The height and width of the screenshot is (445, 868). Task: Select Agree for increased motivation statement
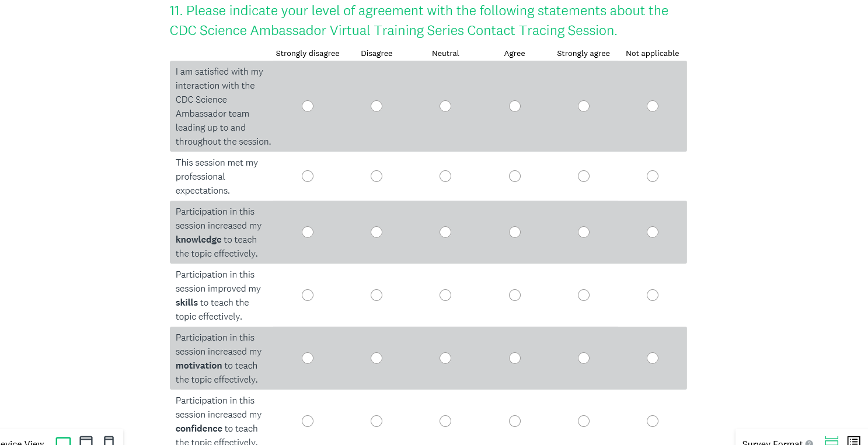514,358
